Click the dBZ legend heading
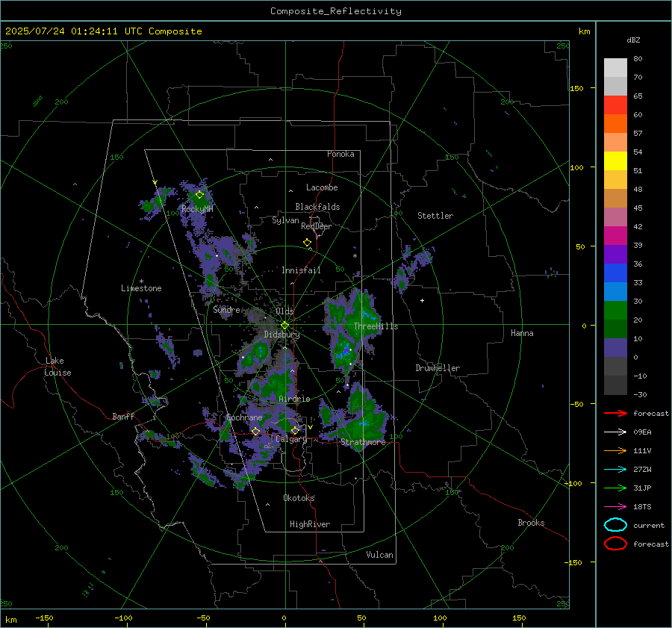The width and height of the screenshot is (672, 628). (x=633, y=40)
